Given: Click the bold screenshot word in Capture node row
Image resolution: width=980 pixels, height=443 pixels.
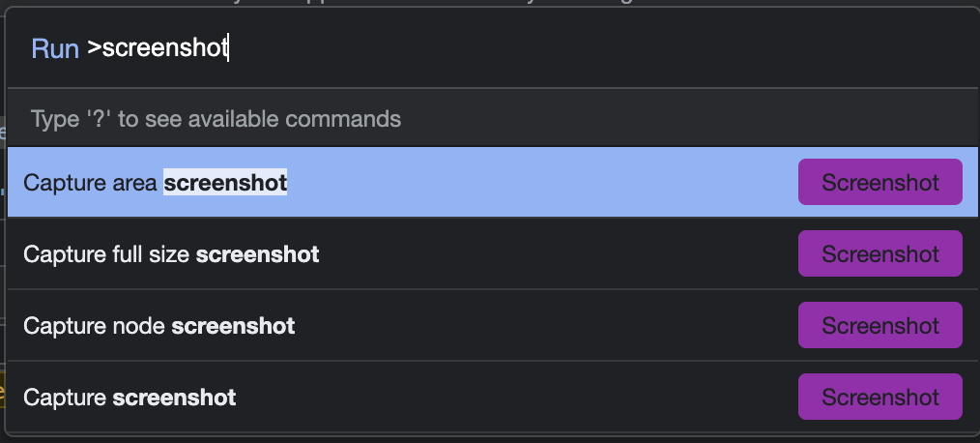Looking at the screenshot, I should click(233, 326).
